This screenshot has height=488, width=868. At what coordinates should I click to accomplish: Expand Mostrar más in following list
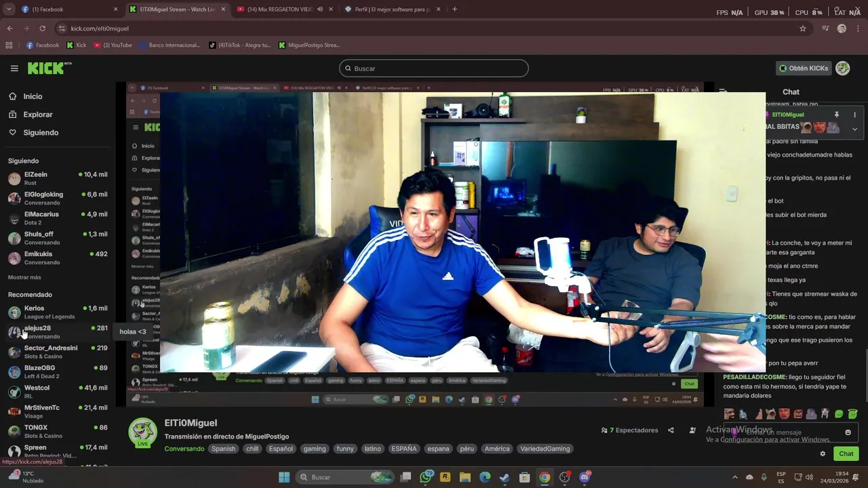pyautogui.click(x=24, y=277)
